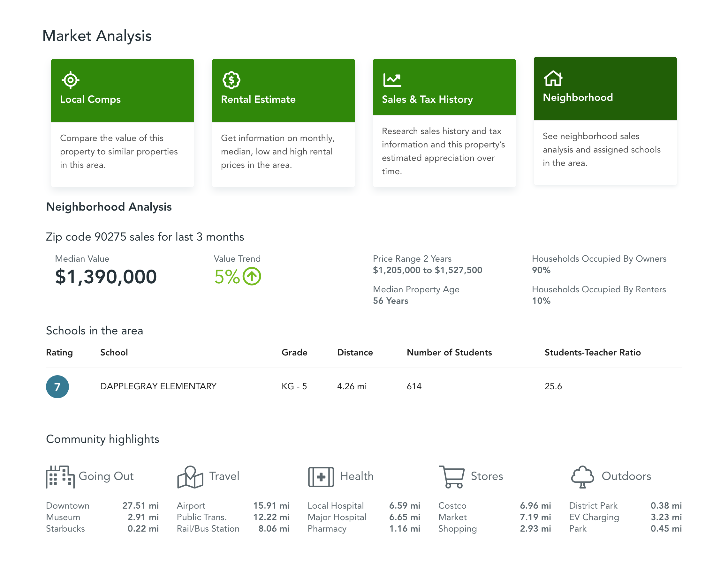The image size is (728, 582).
Task: Click the Travel map pin icon
Action: coord(190,476)
